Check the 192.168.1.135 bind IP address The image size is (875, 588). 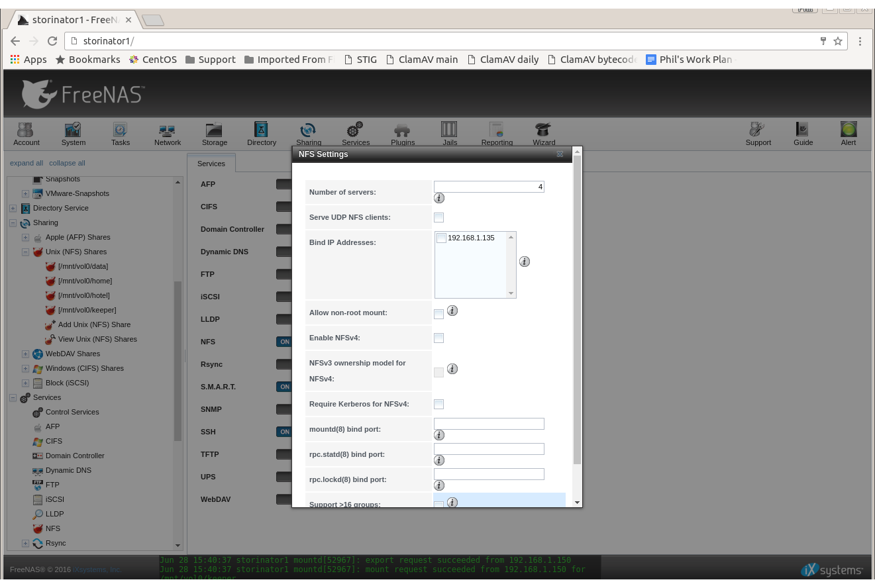coord(441,238)
